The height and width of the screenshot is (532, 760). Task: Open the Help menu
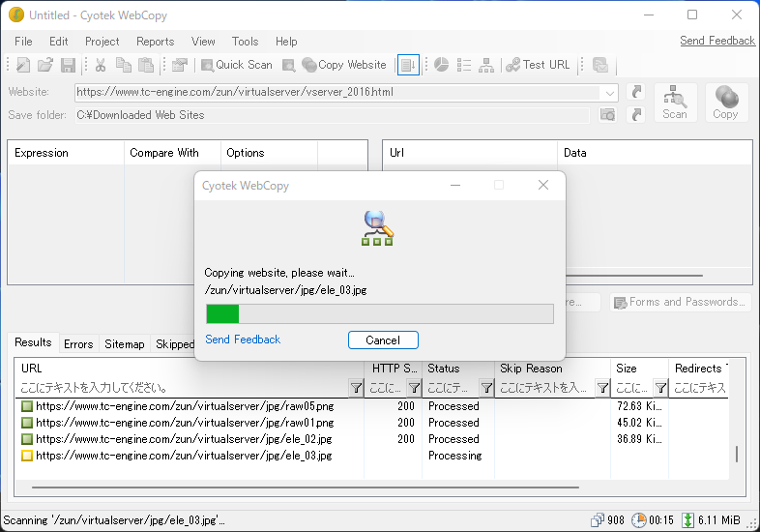[286, 42]
